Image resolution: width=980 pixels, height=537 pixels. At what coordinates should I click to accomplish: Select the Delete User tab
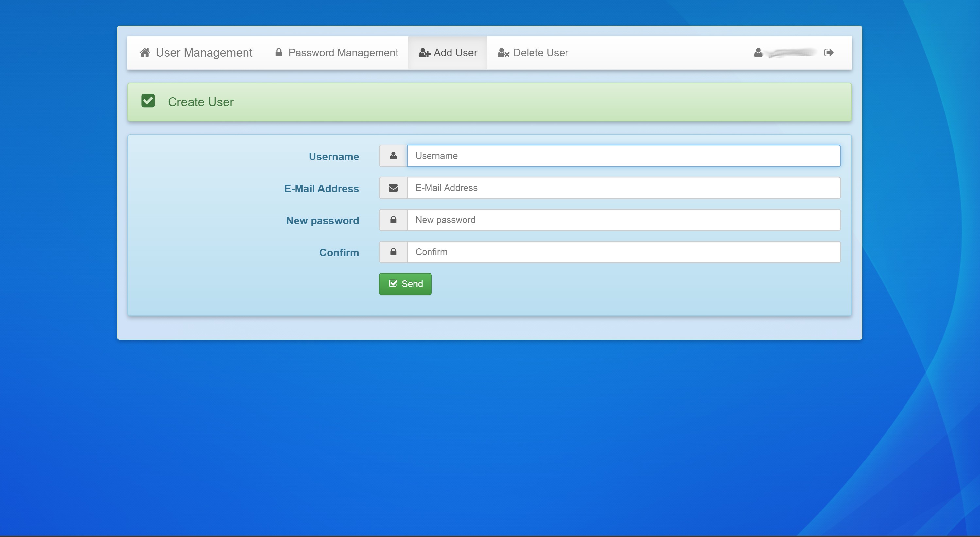pyautogui.click(x=540, y=53)
